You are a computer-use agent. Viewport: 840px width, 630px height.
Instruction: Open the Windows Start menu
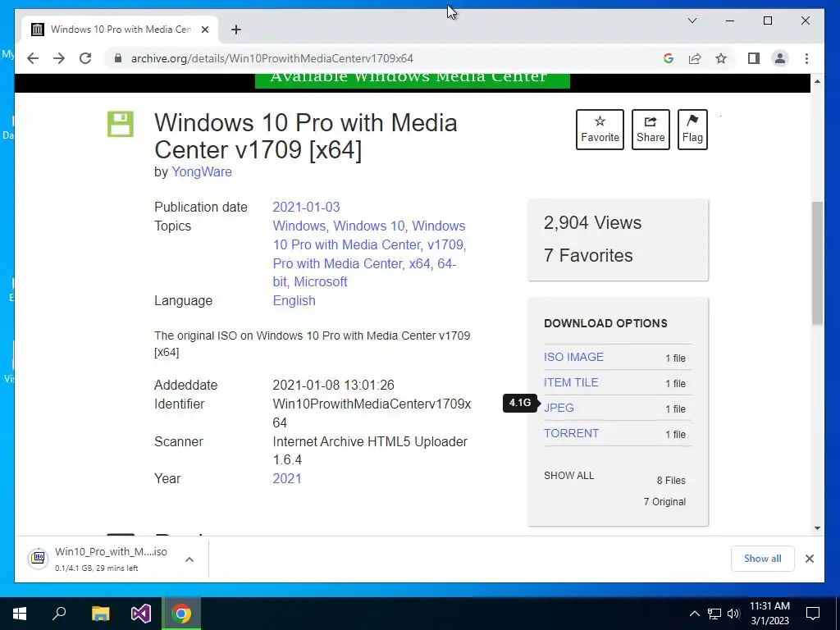pyautogui.click(x=20, y=614)
